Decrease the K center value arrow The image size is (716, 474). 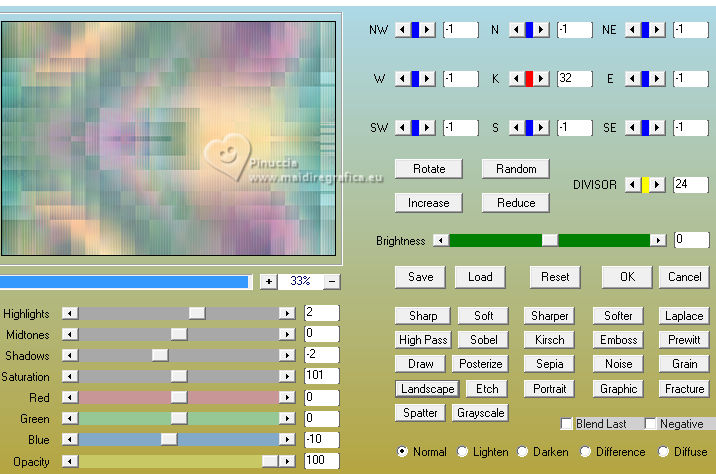click(516, 79)
